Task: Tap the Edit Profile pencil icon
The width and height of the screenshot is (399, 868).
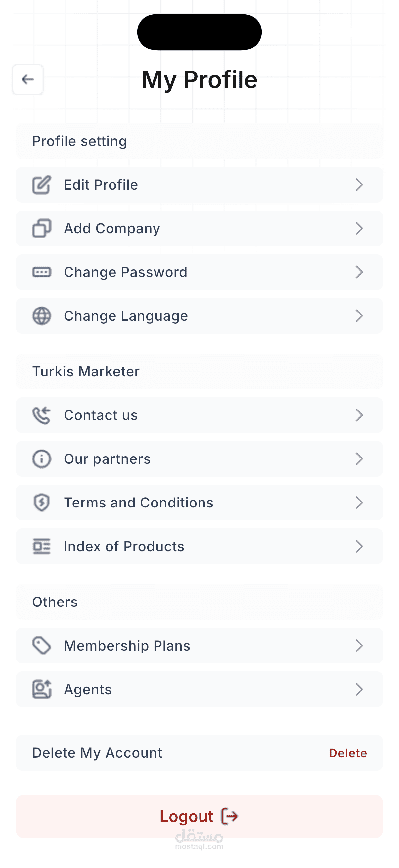Action: point(41,185)
